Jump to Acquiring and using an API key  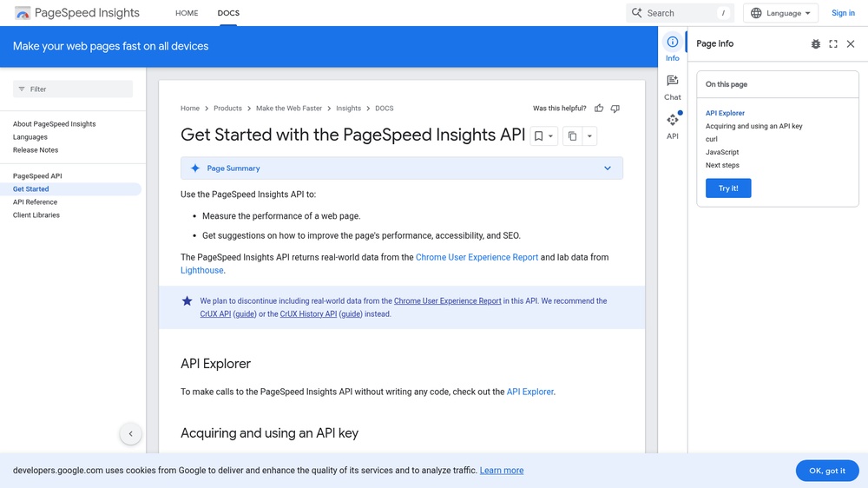coord(753,126)
